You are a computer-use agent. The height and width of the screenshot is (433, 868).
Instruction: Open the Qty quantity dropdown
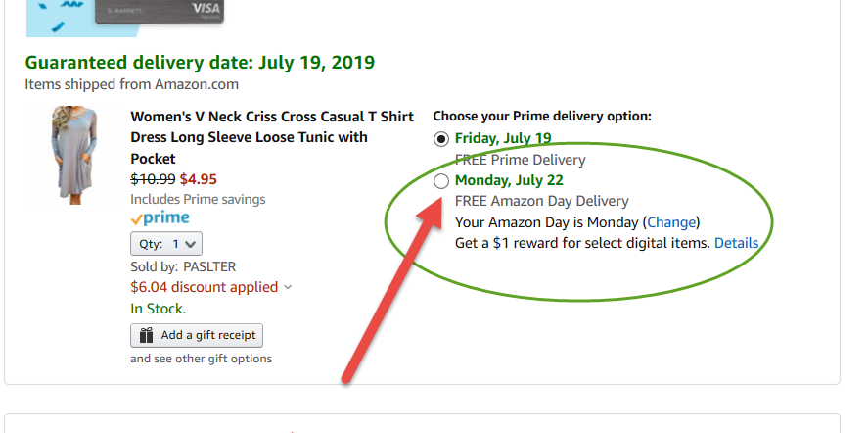click(x=166, y=243)
